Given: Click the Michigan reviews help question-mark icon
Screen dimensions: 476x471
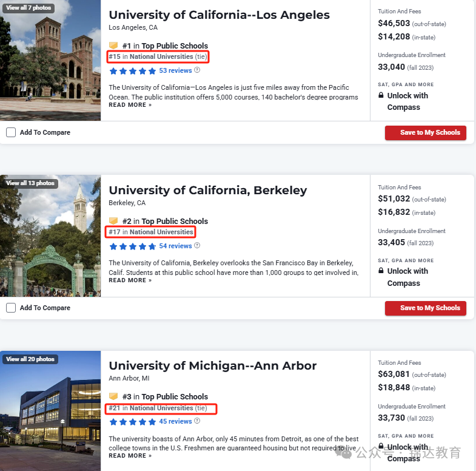Looking at the screenshot, I should (197, 421).
